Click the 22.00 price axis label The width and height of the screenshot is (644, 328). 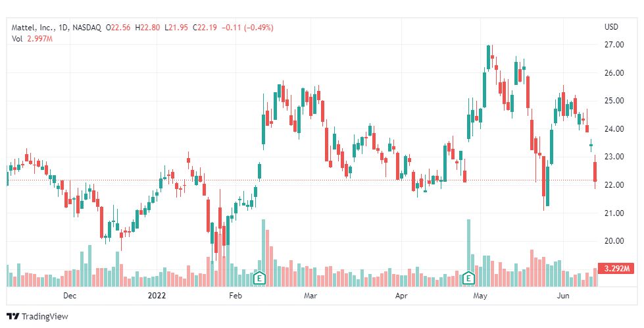(x=614, y=185)
